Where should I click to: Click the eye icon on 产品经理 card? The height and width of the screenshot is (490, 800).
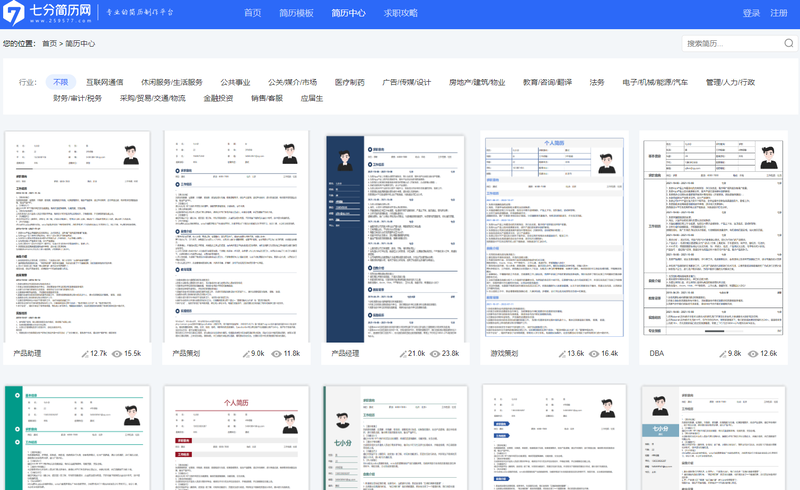coord(435,354)
